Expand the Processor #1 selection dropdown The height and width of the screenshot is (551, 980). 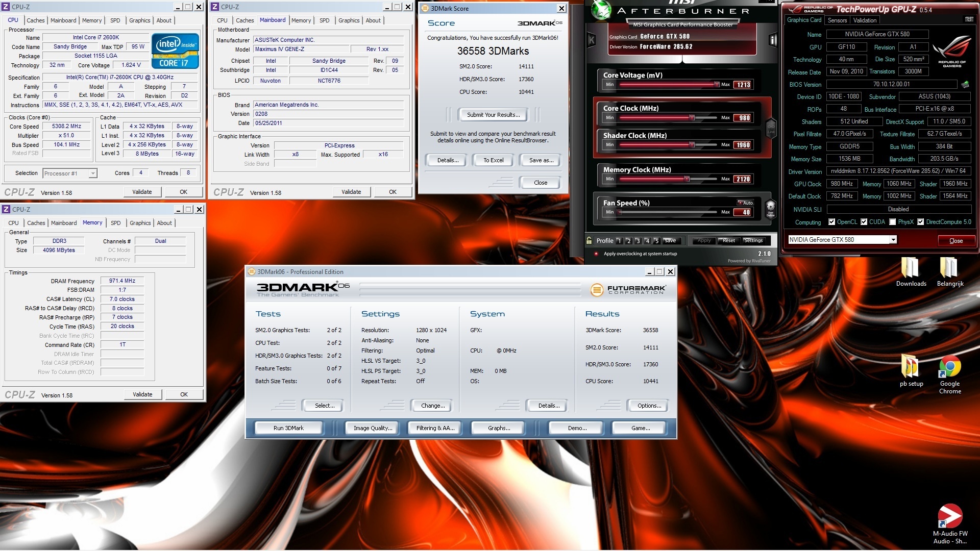[92, 173]
